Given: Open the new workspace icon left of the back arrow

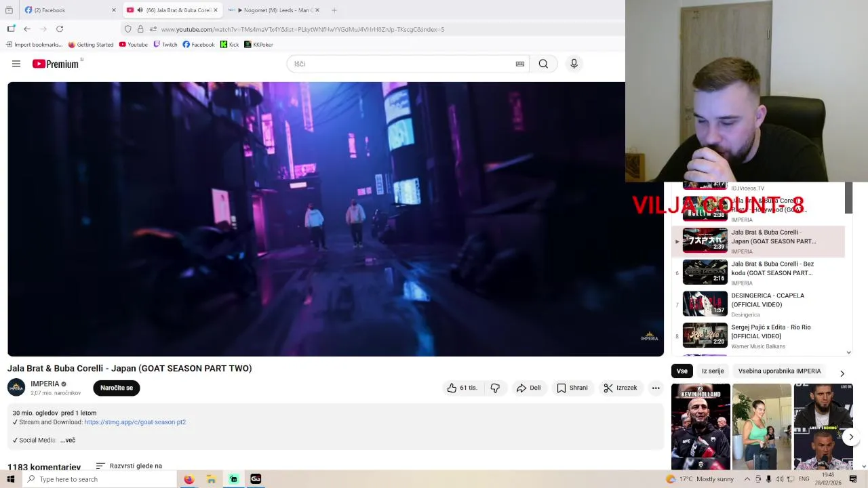Looking at the screenshot, I should pos(11,29).
